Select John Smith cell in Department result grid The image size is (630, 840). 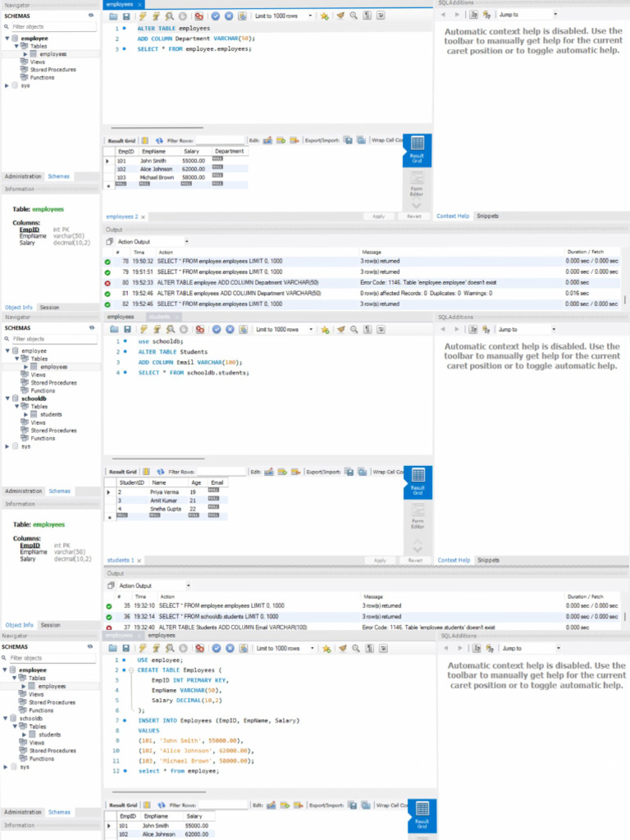[153, 161]
